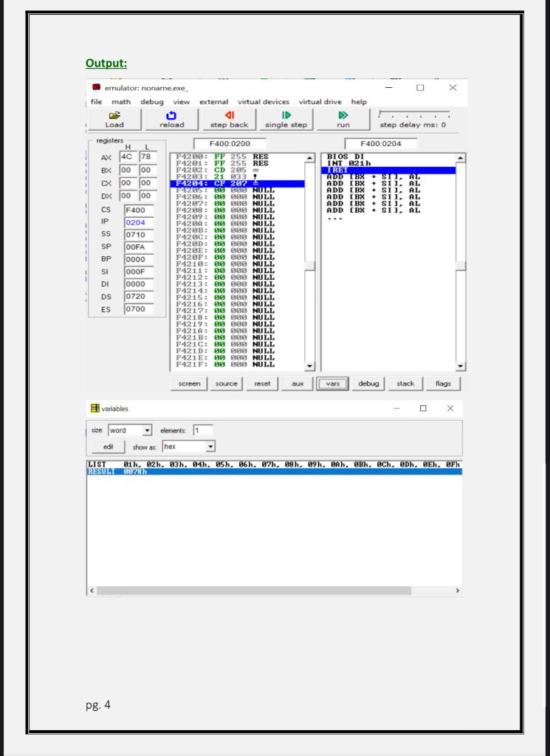This screenshot has height=756, width=550.
Task: Click the BX high register field
Action: point(128,171)
